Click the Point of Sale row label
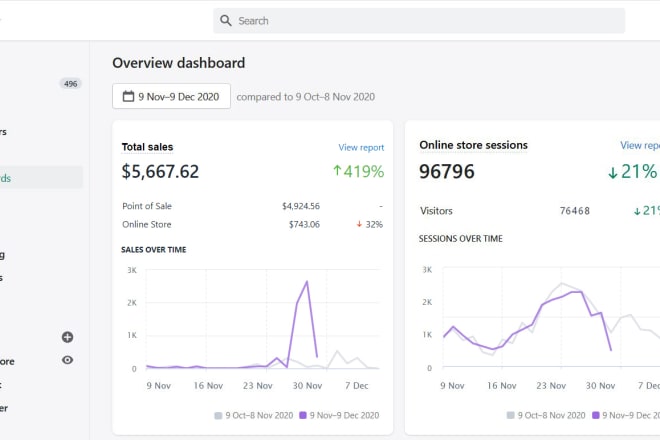 tap(147, 206)
